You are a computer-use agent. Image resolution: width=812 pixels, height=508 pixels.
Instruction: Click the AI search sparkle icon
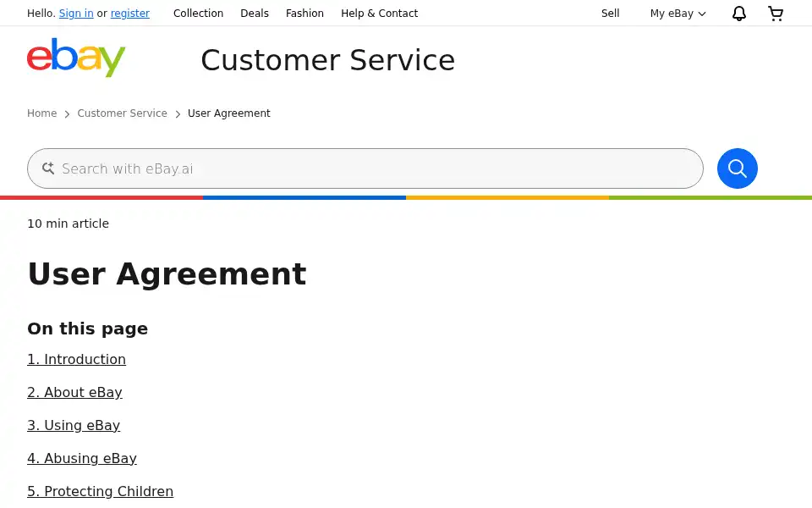(x=48, y=168)
